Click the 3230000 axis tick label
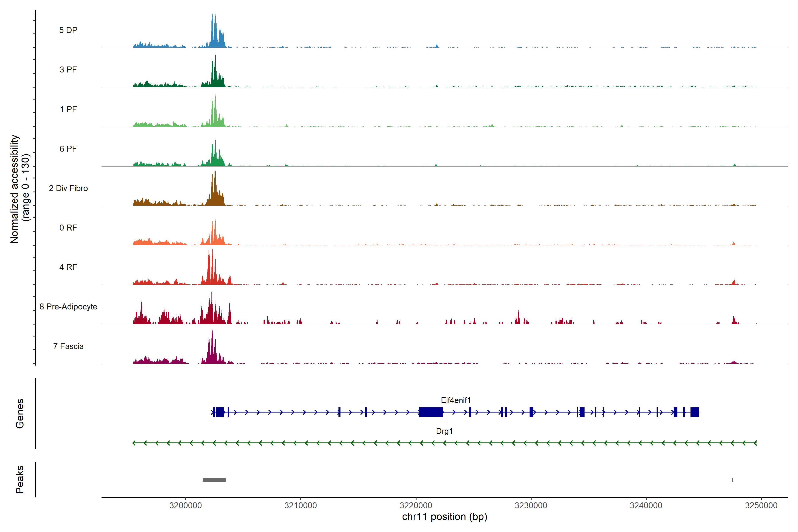Viewport: 798px width, 532px height. pos(531,506)
